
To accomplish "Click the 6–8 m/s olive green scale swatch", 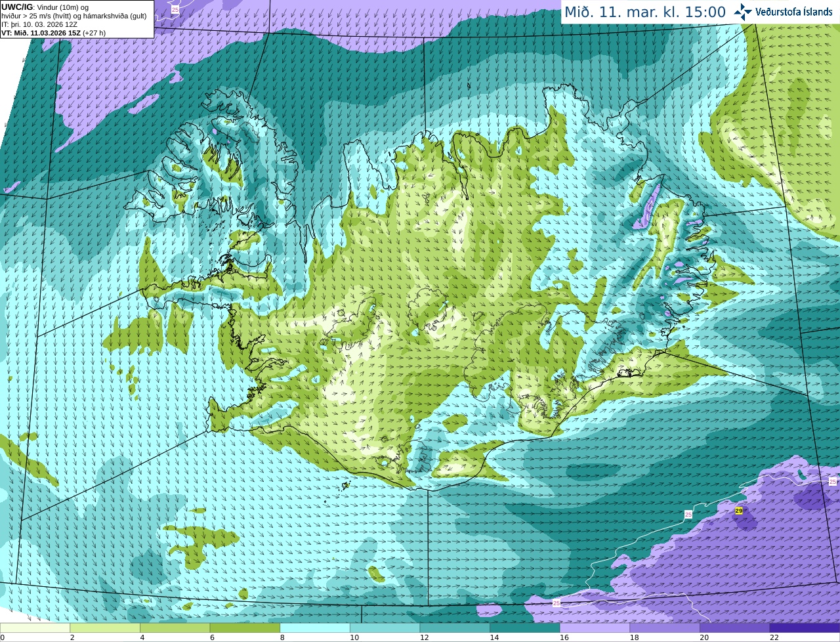I will pos(245,628).
